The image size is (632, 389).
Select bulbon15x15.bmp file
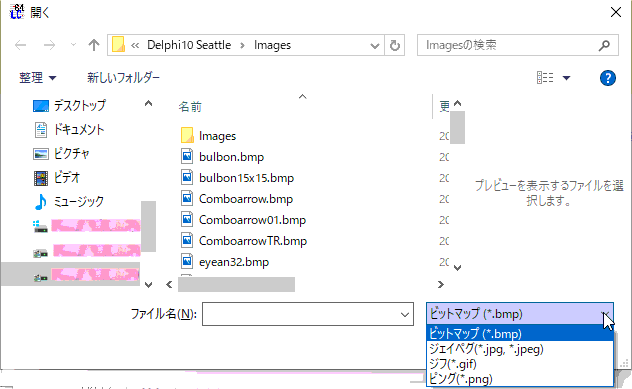246,178
